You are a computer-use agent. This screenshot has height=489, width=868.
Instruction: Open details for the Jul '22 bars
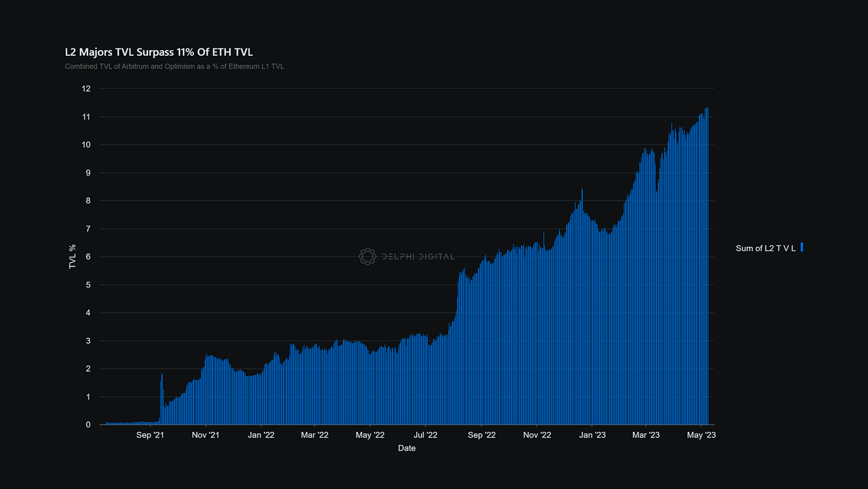(x=425, y=379)
